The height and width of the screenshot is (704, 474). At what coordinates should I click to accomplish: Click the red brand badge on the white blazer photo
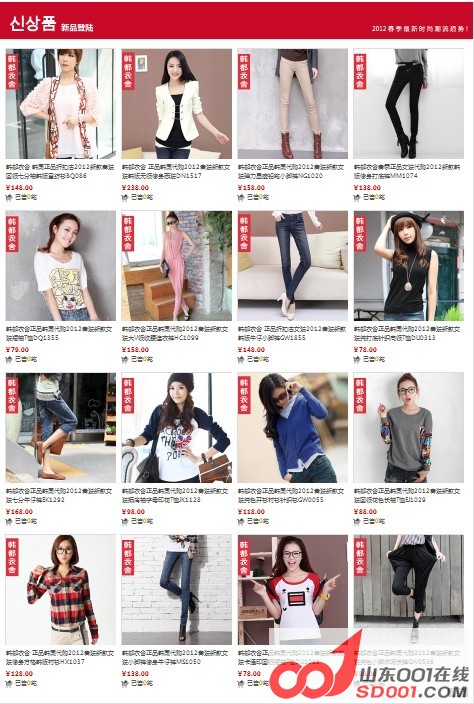128,70
